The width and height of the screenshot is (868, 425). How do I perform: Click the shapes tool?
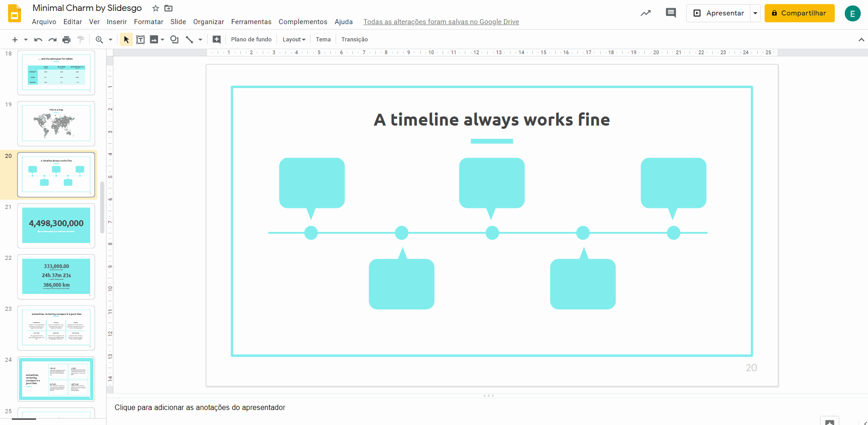pyautogui.click(x=174, y=40)
